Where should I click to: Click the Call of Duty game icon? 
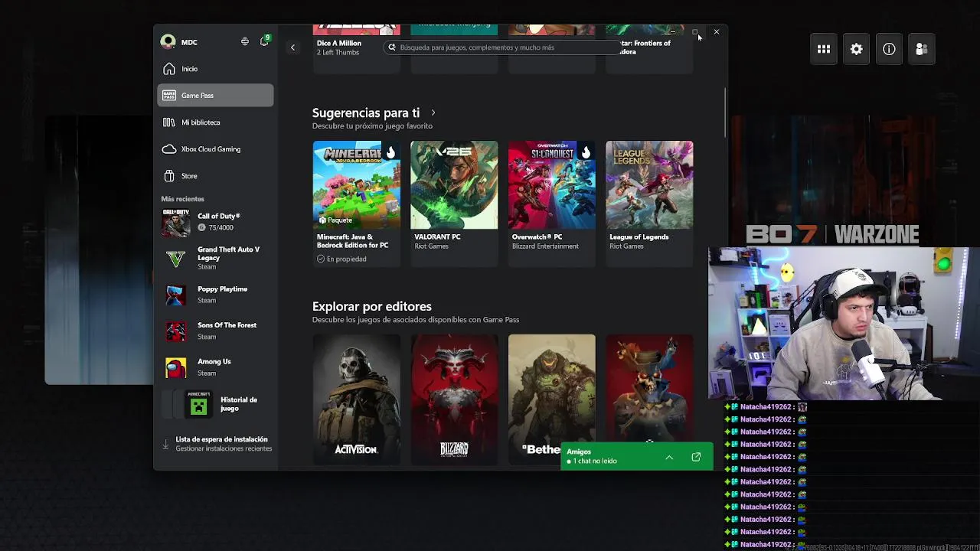(176, 222)
